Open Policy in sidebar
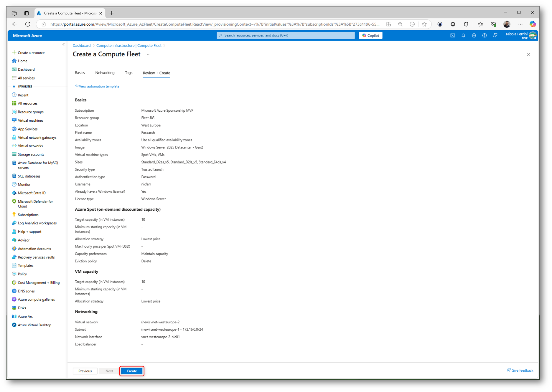The height and width of the screenshot is (392, 552). 22,274
